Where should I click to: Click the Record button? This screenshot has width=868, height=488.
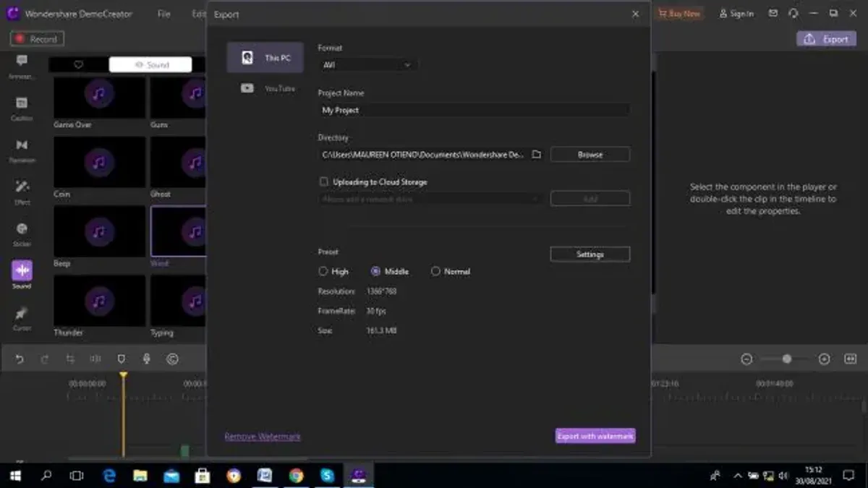coord(37,39)
